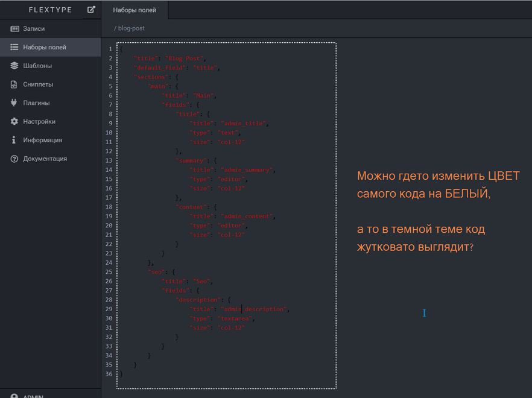Click "Main" title value in editor
The height and width of the screenshot is (398, 532).
tap(203, 96)
